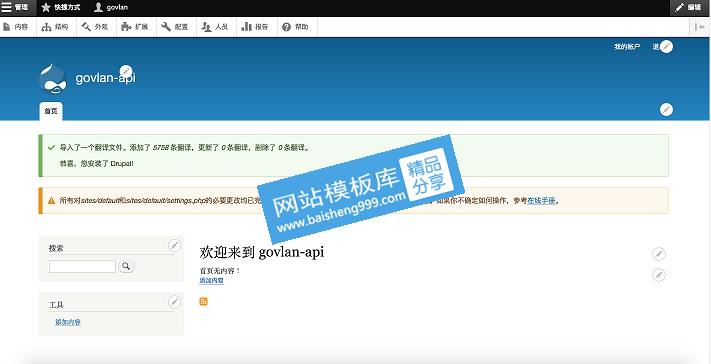Click the orange warning triangle icon
This screenshot has height=364, width=711.
[51, 200]
